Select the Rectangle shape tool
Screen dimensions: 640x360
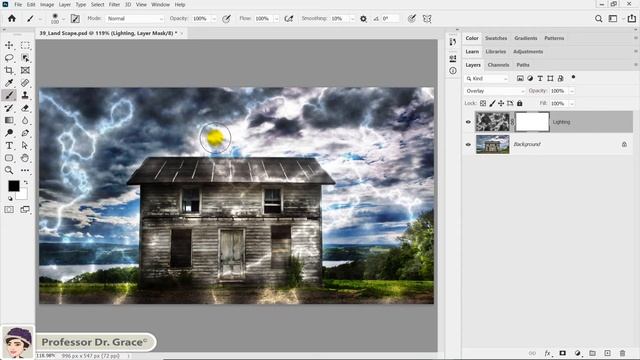(9, 158)
